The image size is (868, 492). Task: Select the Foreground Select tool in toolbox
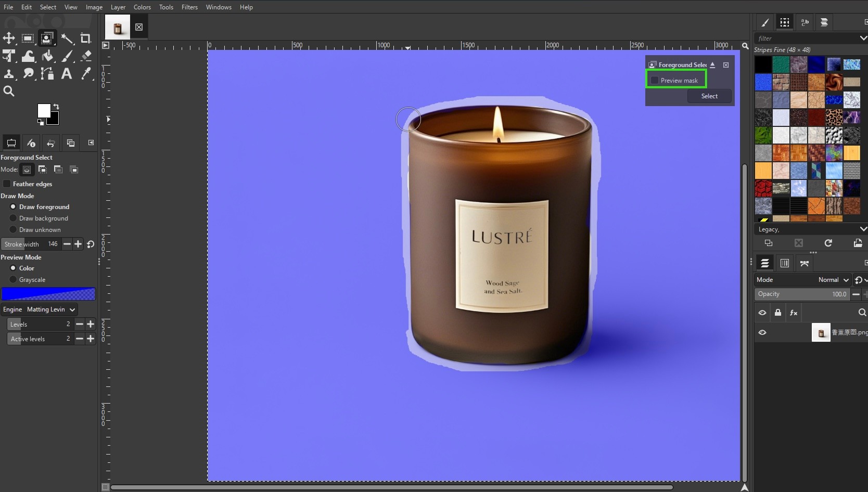point(47,38)
